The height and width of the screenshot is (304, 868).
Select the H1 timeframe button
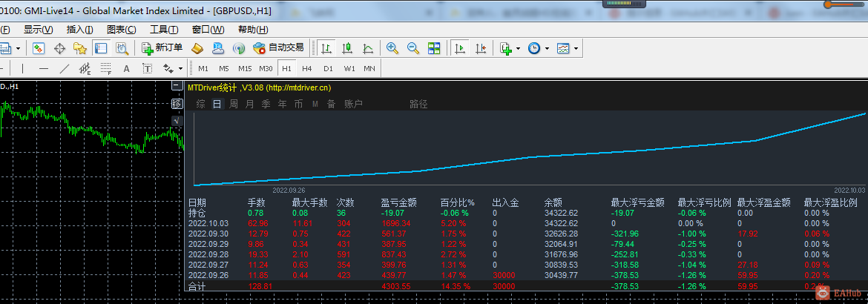(x=286, y=69)
